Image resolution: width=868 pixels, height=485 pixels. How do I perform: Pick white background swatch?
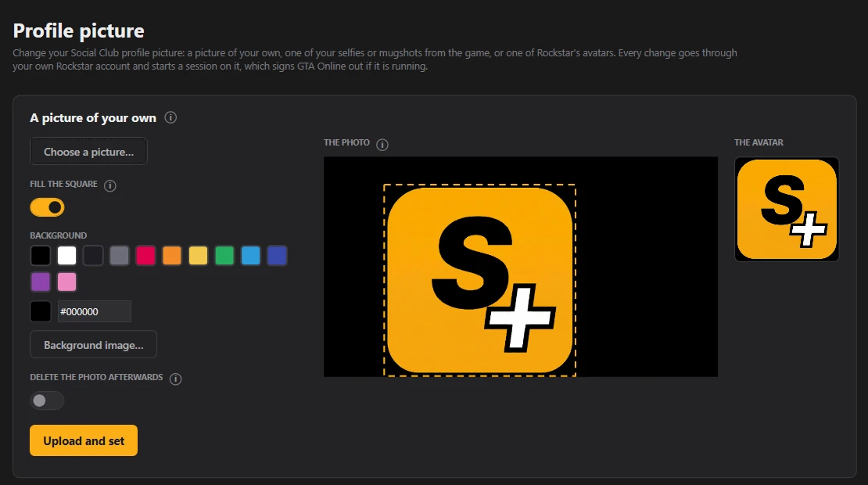pos(67,256)
